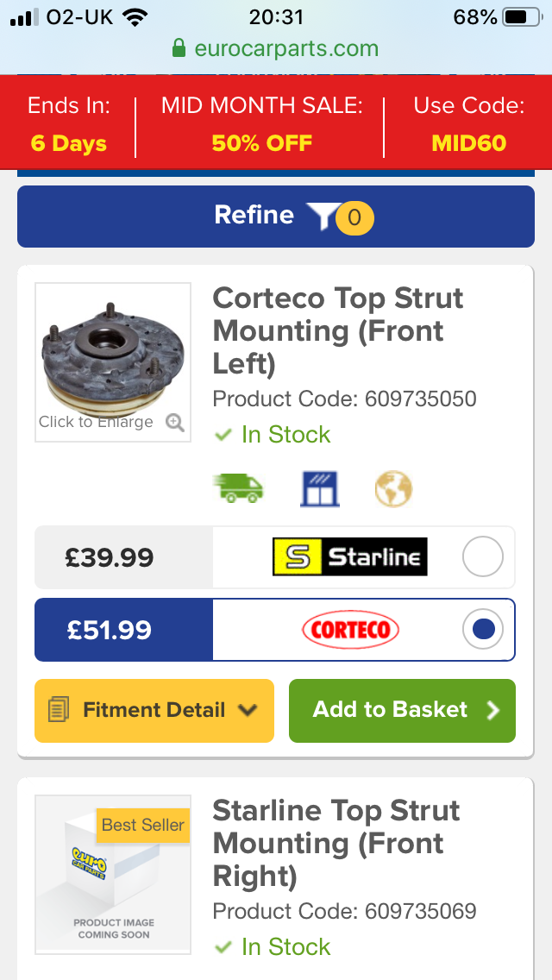Click the gold globe shipping icon
This screenshot has width=552, height=980.
click(393, 490)
